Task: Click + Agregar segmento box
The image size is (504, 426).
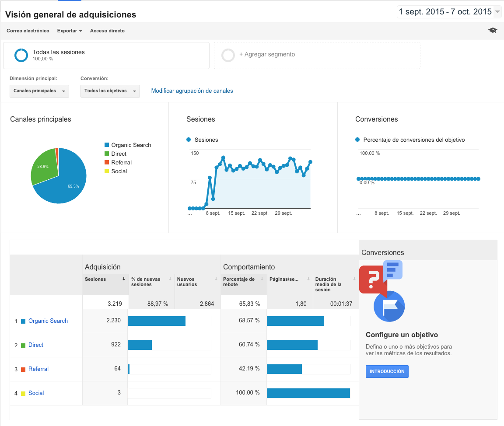Action: click(317, 55)
